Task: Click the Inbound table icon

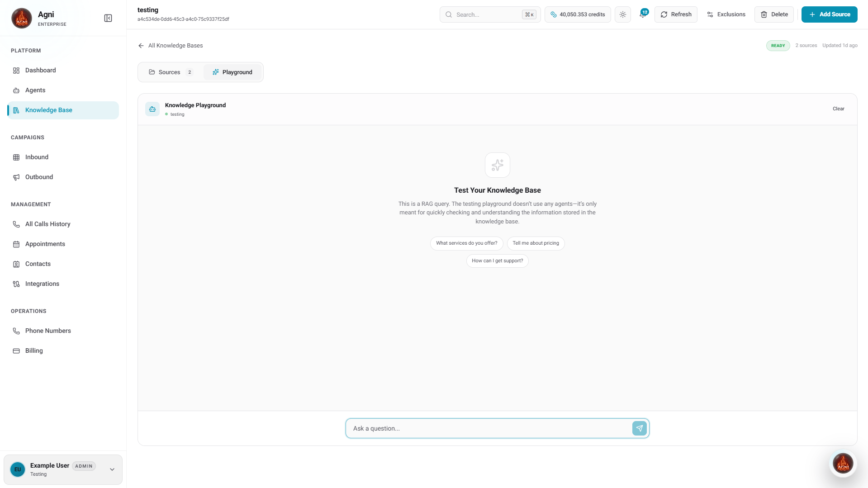Action: pyautogui.click(x=16, y=157)
